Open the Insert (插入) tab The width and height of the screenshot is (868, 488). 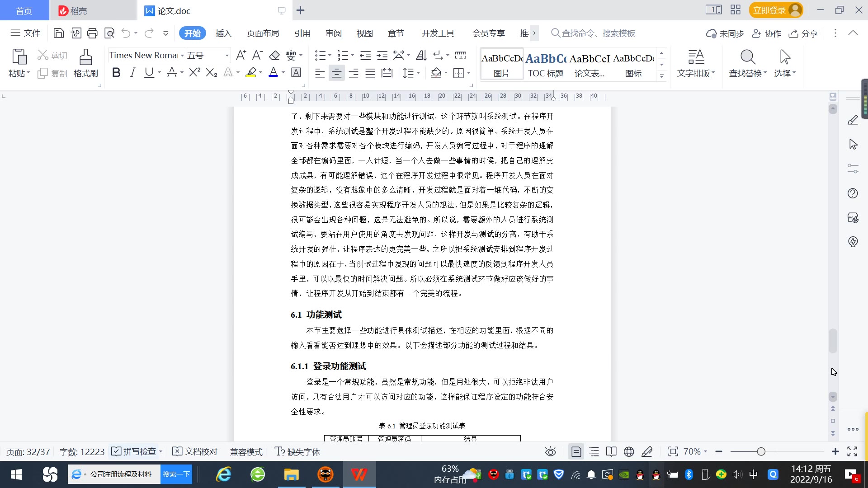[223, 33]
